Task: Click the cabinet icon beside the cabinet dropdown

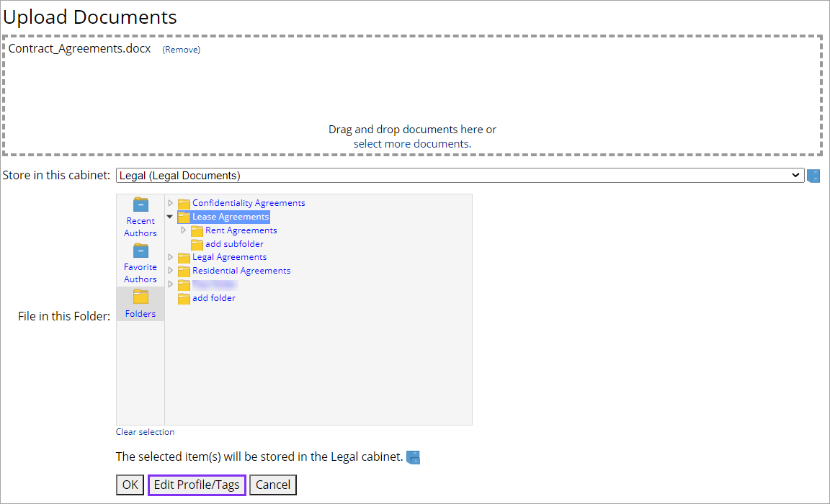Action: [x=813, y=175]
